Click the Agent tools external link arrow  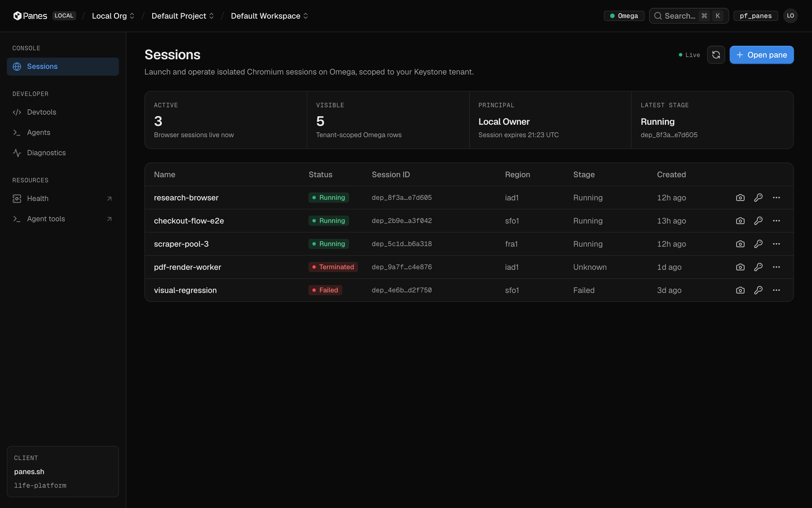point(109,219)
